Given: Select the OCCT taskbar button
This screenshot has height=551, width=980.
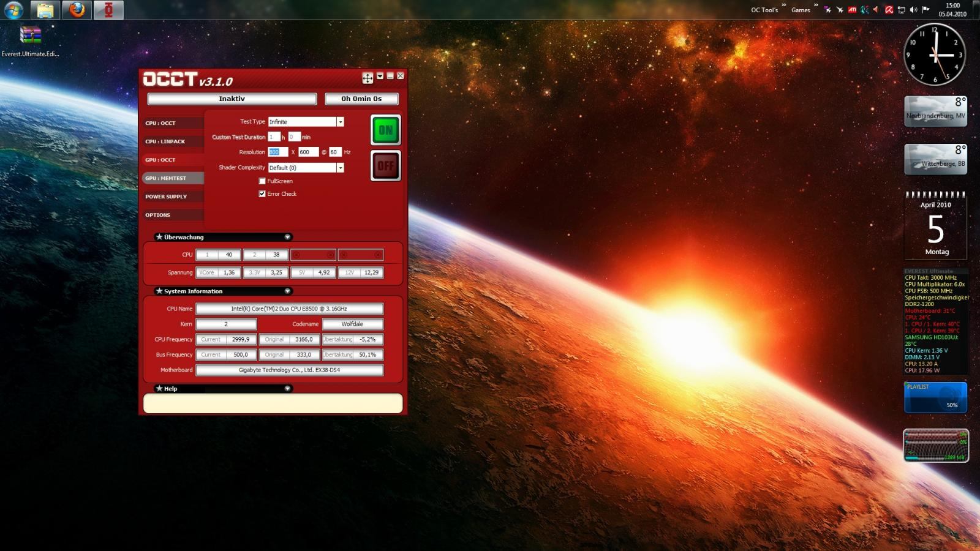Looking at the screenshot, I should (108, 10).
